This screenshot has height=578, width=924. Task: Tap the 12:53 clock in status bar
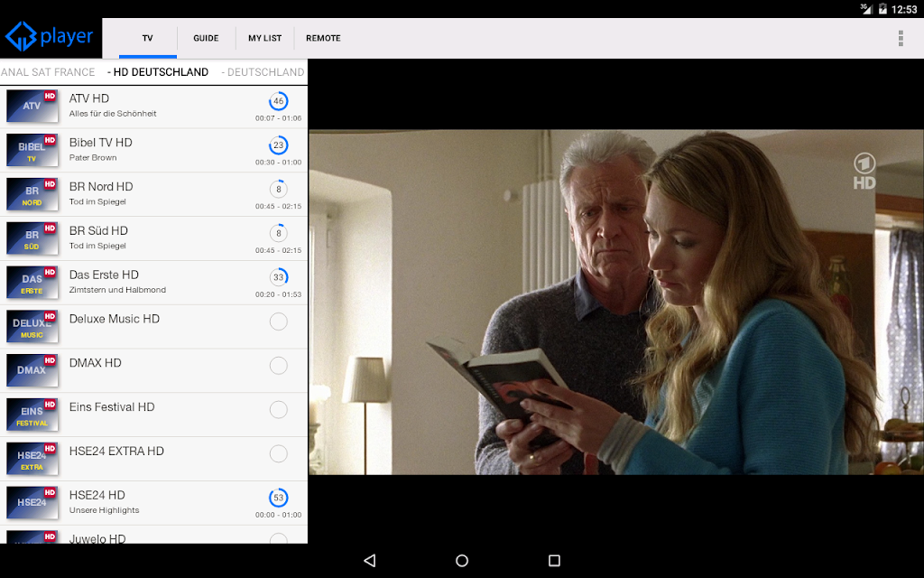tap(904, 9)
